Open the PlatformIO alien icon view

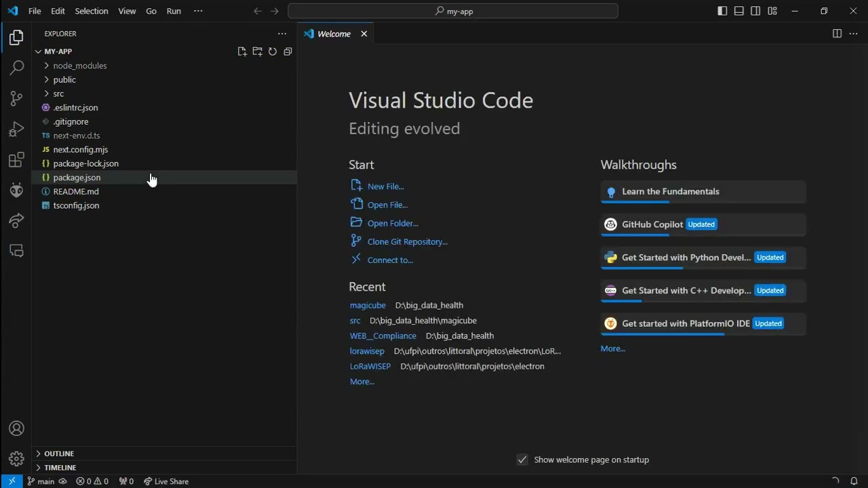16,190
